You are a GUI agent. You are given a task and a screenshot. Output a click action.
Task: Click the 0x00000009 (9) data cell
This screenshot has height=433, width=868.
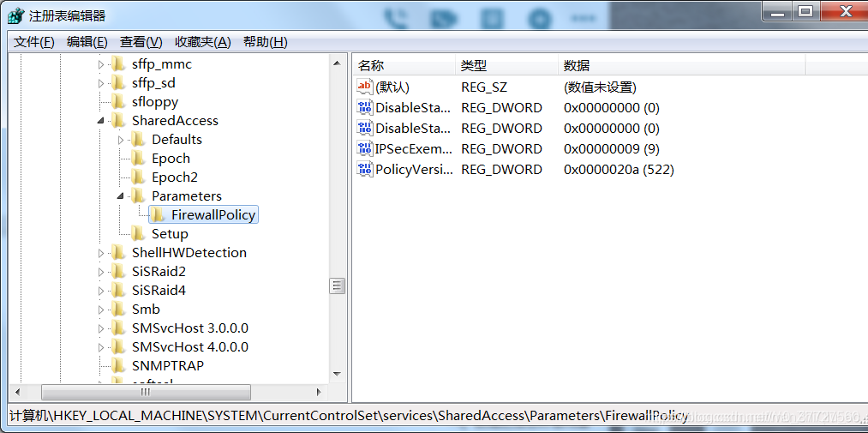tap(611, 149)
